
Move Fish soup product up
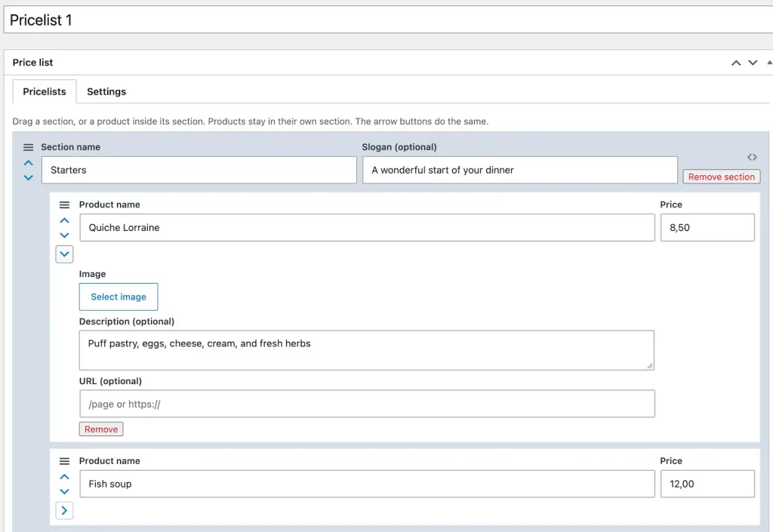(64, 476)
